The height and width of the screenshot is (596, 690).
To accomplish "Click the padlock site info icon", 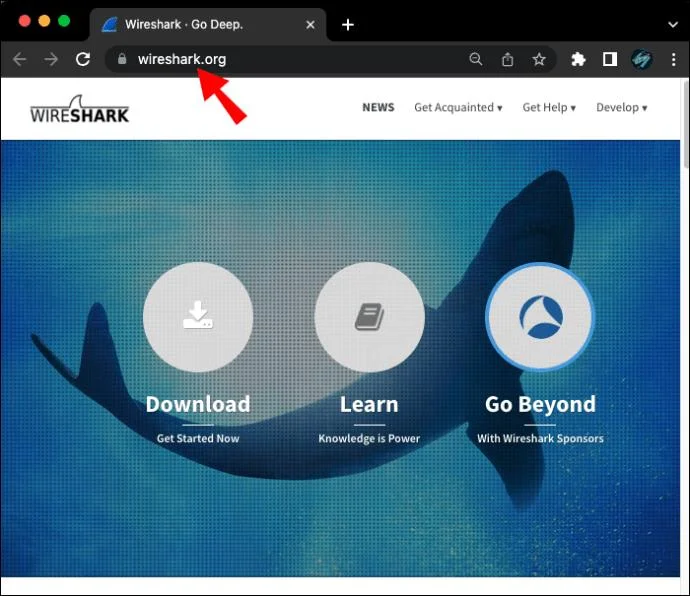I will coord(122,59).
